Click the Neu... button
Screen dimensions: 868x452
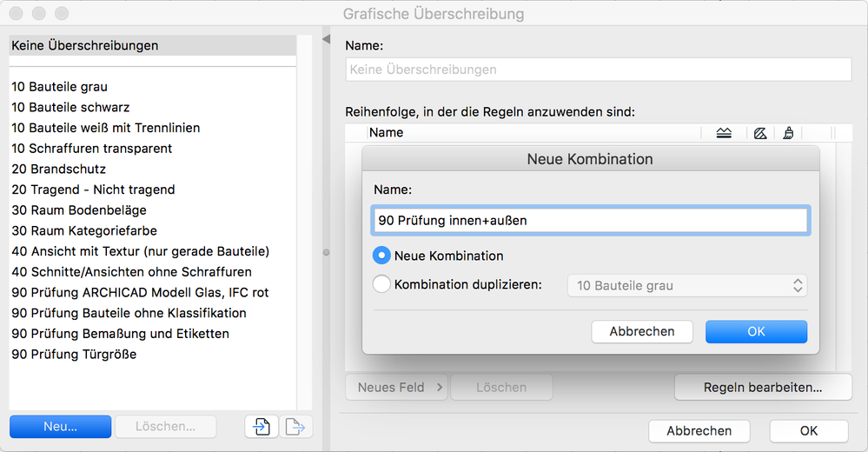point(60,427)
